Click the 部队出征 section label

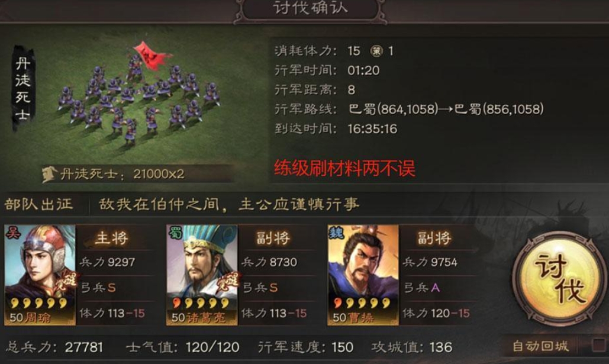click(x=38, y=204)
